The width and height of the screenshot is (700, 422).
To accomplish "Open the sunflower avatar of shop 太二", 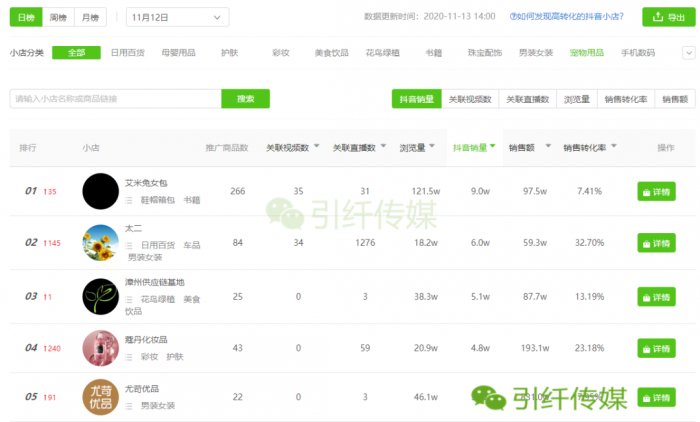I will pyautogui.click(x=100, y=243).
